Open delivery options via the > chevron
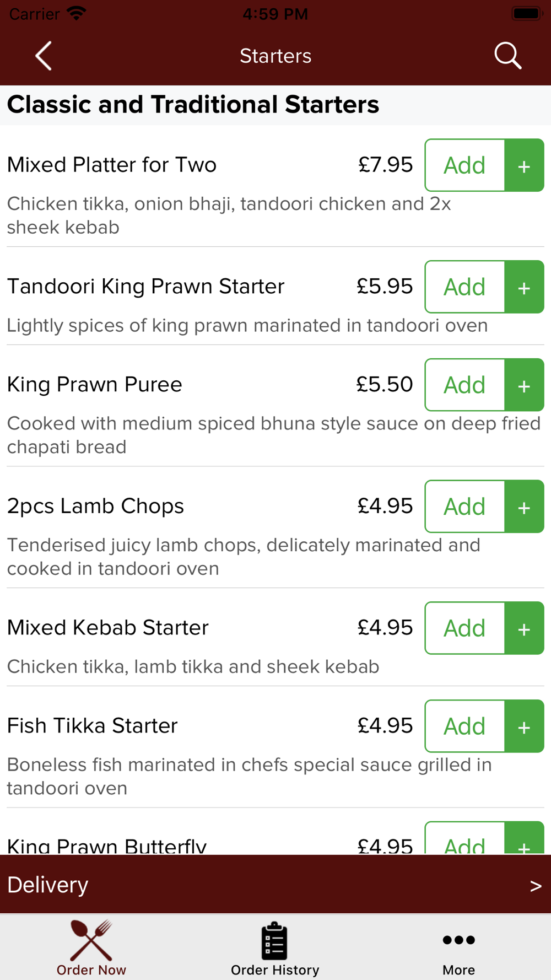 (x=535, y=885)
